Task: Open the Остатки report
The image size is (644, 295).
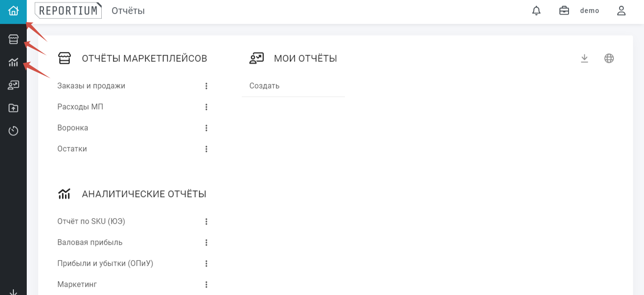Action: pyautogui.click(x=72, y=149)
